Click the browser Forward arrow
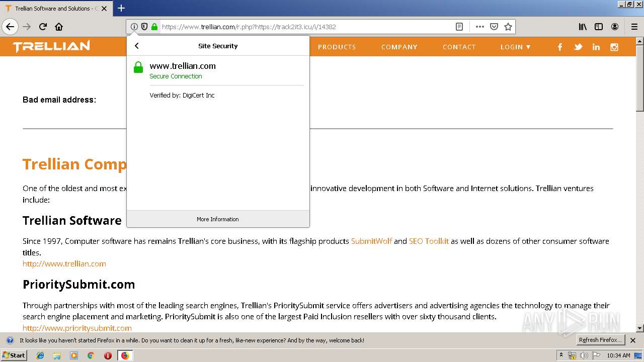 27,27
